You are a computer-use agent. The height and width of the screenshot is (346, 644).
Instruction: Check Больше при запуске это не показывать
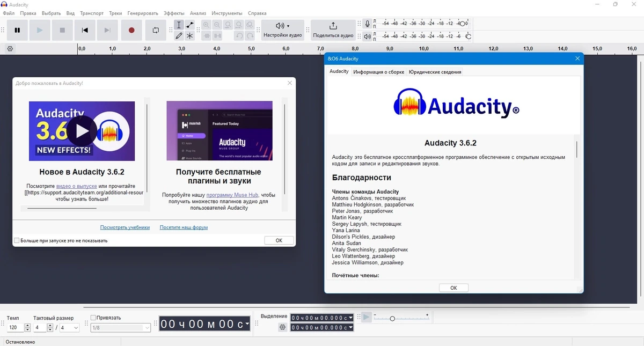click(17, 241)
